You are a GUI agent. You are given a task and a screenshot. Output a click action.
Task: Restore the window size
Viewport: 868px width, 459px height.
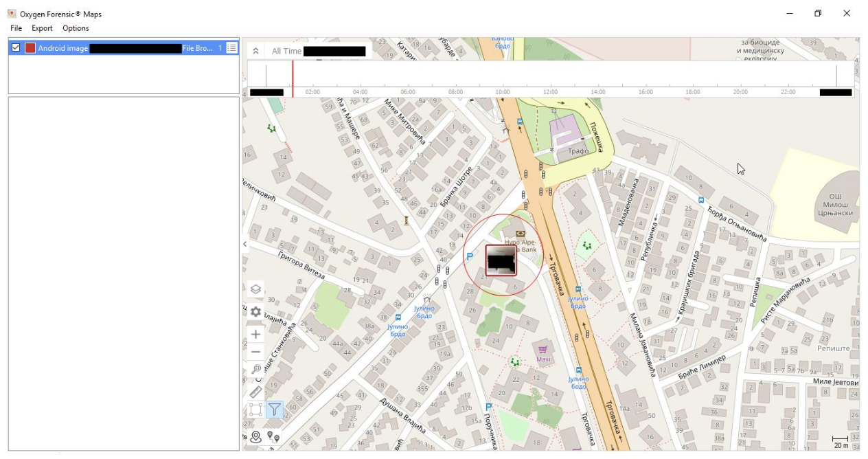click(x=818, y=13)
